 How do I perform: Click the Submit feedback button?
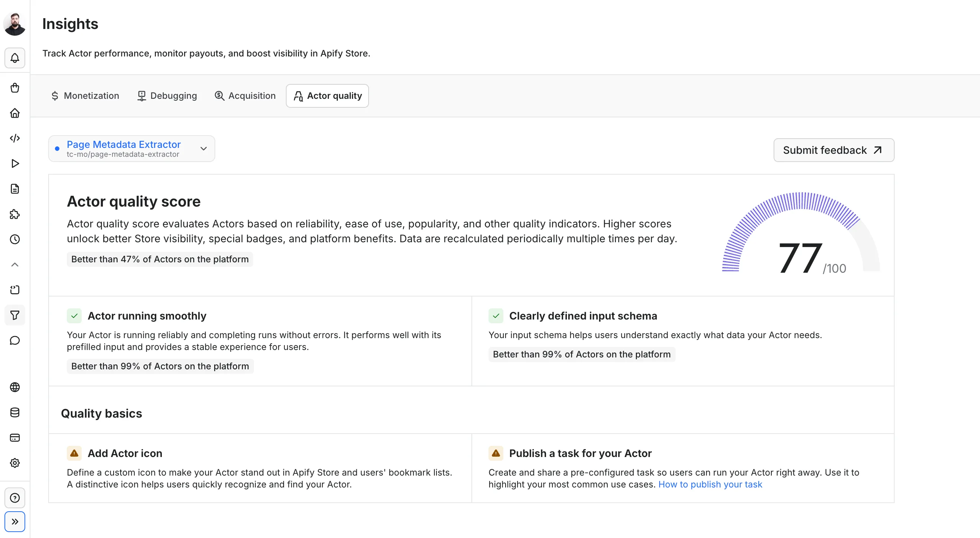[833, 150]
